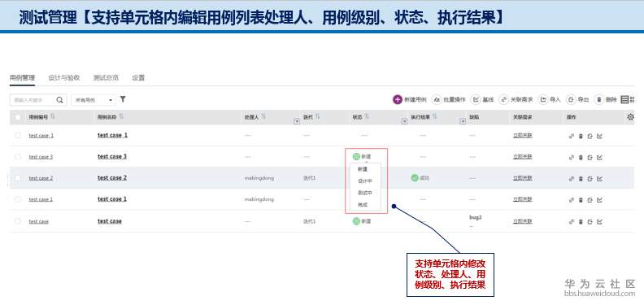
Task: Open bold test case 3 name link
Action: point(112,157)
